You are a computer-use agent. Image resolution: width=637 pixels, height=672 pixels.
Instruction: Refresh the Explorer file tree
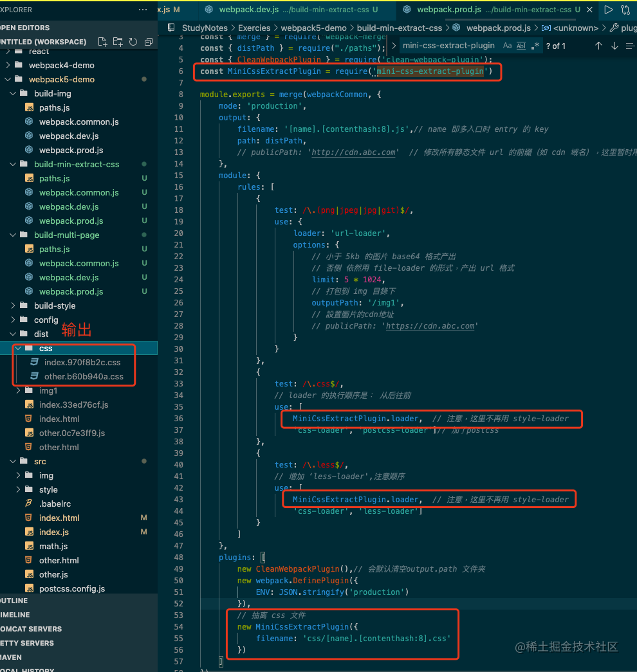[133, 42]
